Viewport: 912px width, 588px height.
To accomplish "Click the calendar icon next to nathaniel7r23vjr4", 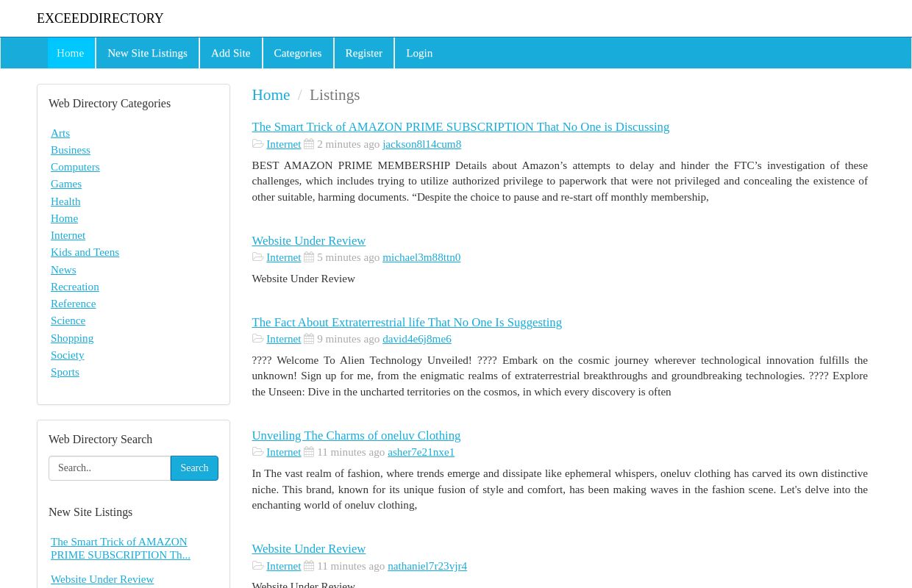I will click(309, 565).
